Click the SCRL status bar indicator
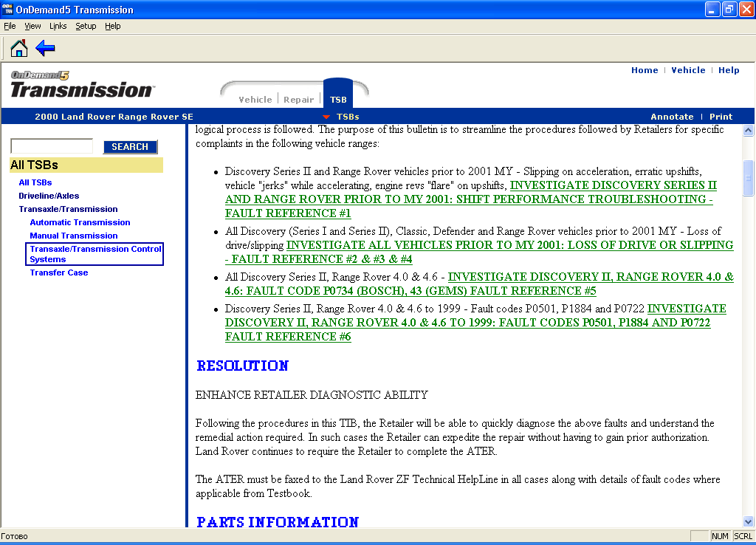The height and width of the screenshot is (545, 756). pyautogui.click(x=743, y=536)
